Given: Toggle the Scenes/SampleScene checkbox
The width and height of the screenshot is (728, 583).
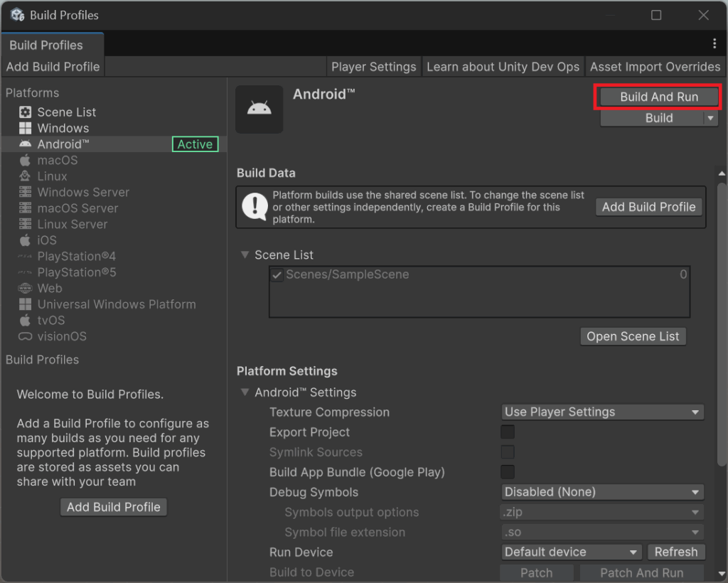Looking at the screenshot, I should tap(277, 274).
